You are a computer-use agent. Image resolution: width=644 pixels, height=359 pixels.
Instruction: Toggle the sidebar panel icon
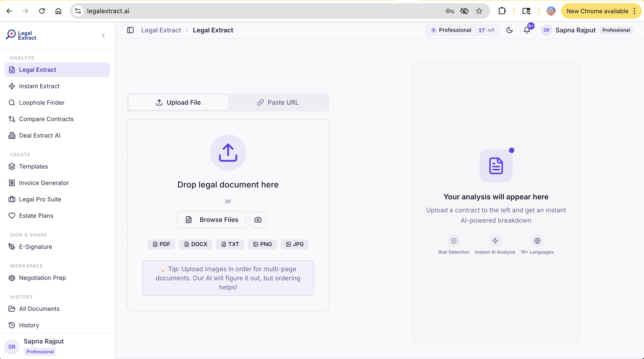pos(130,30)
